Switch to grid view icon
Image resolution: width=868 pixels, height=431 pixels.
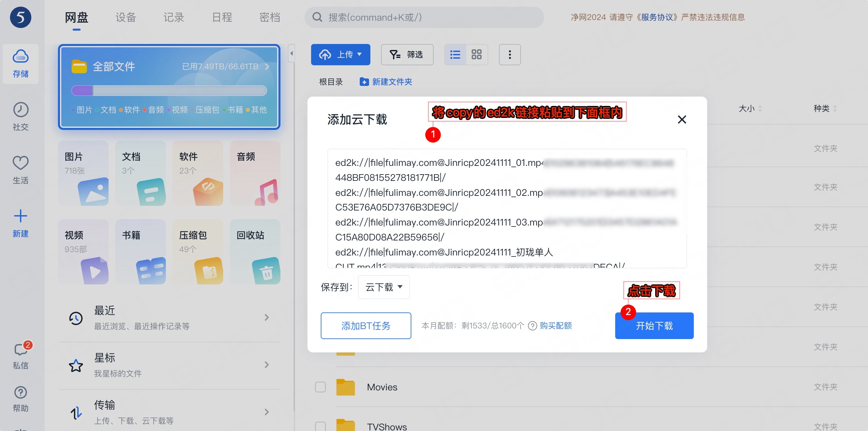pos(476,55)
